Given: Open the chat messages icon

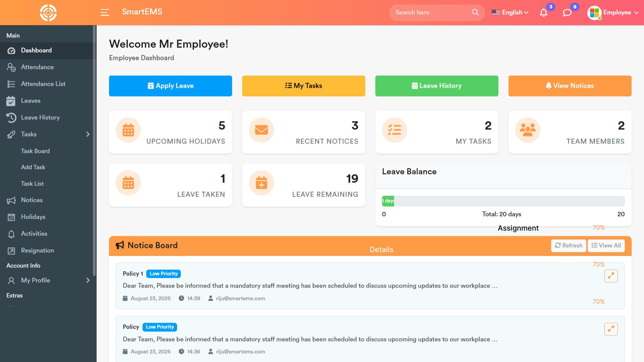Looking at the screenshot, I should (x=567, y=13).
